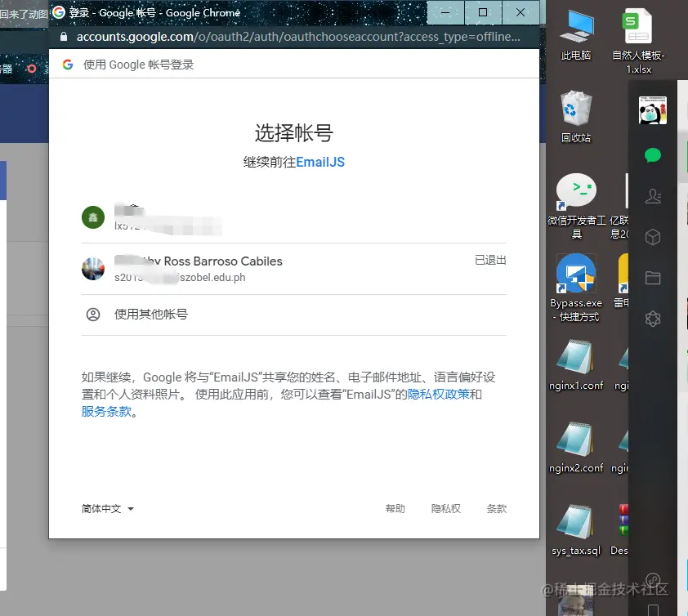The image size is (688, 616).
Task: Click the red circle icon in background window
Action: pos(32,69)
